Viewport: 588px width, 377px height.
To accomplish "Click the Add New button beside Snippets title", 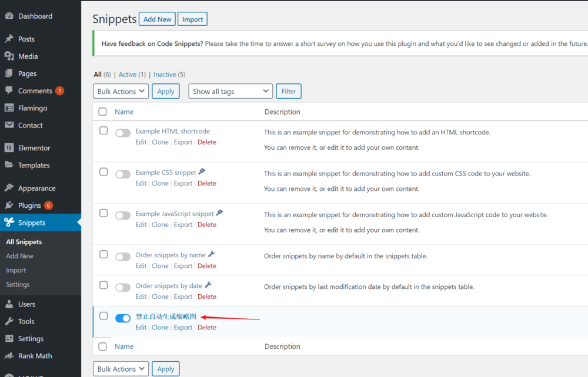I will (x=157, y=19).
